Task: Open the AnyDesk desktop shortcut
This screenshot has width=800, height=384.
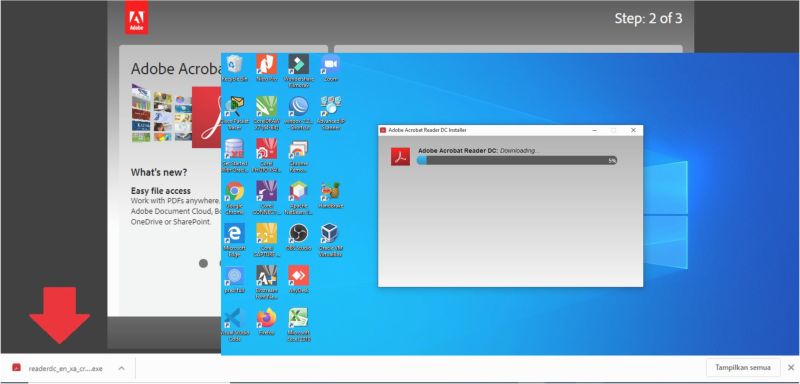Action: pyautogui.click(x=298, y=279)
